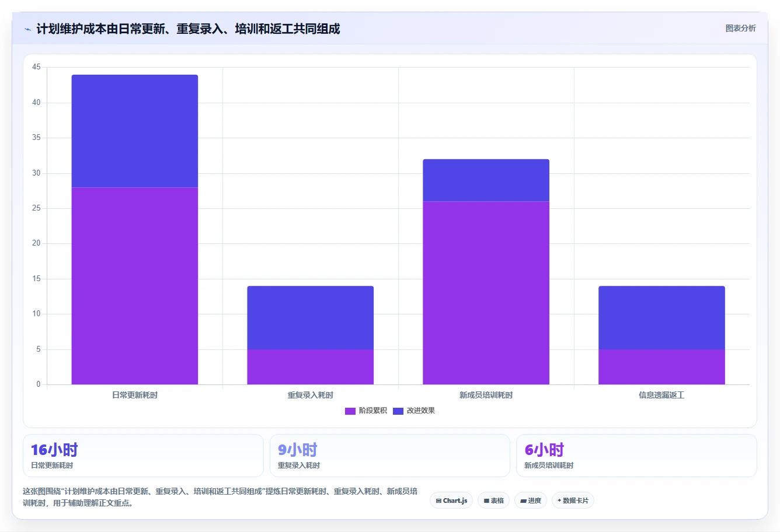780x532 pixels.
Task: Click the purple segment of 信息遗漏返工 bar
Action: [x=661, y=367]
